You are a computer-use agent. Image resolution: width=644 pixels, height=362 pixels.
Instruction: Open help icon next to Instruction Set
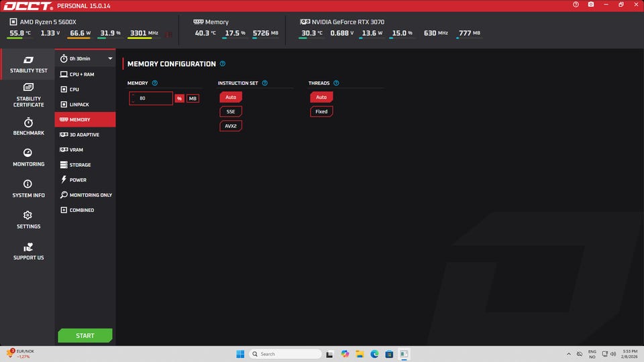point(265,83)
